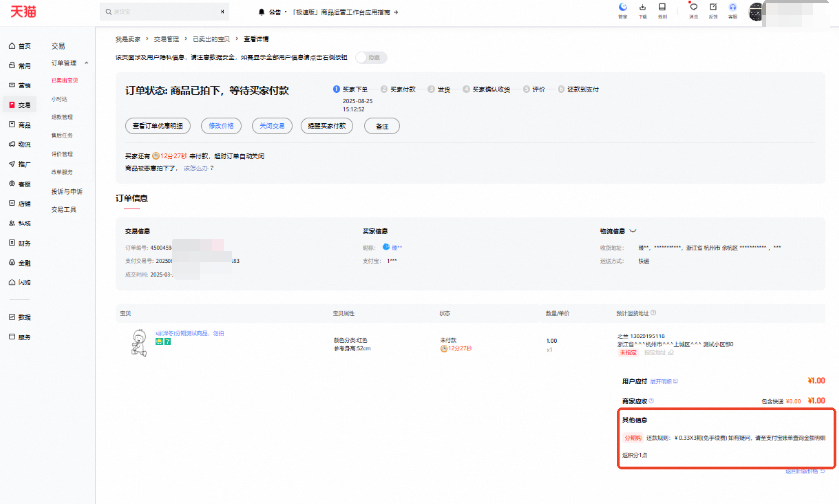Image resolution: width=839 pixels, height=504 pixels.
Task: Select 售后任务 submenu item
Action: pyautogui.click(x=62, y=135)
